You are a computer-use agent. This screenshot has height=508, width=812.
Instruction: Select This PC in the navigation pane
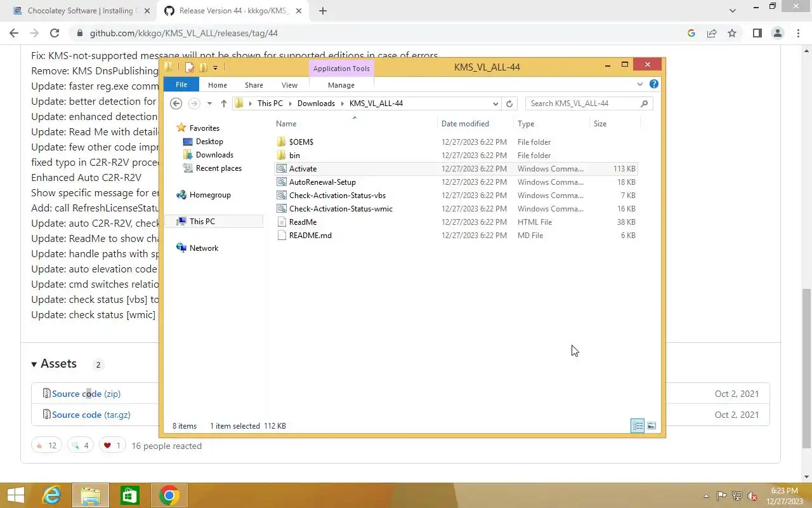[x=214, y=222]
